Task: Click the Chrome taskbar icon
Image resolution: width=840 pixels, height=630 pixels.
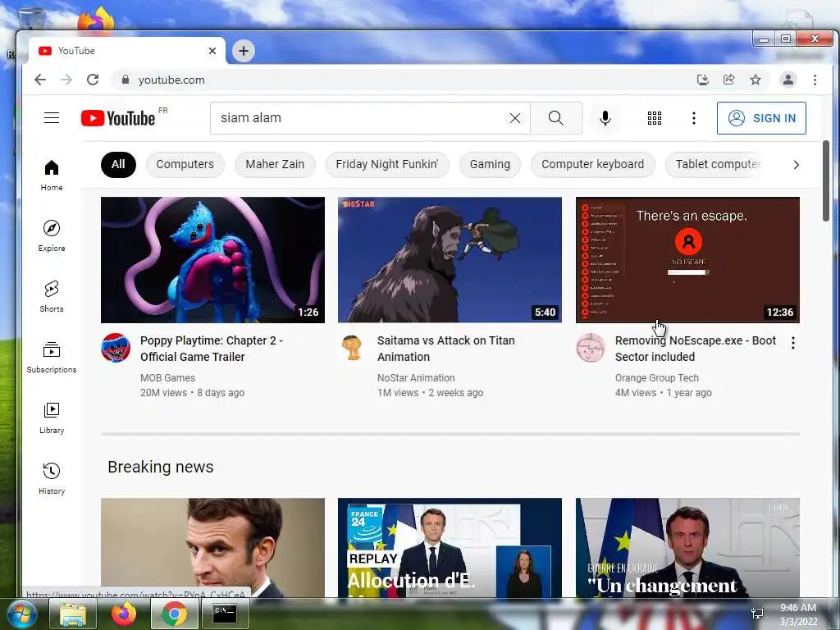Action: 174,614
